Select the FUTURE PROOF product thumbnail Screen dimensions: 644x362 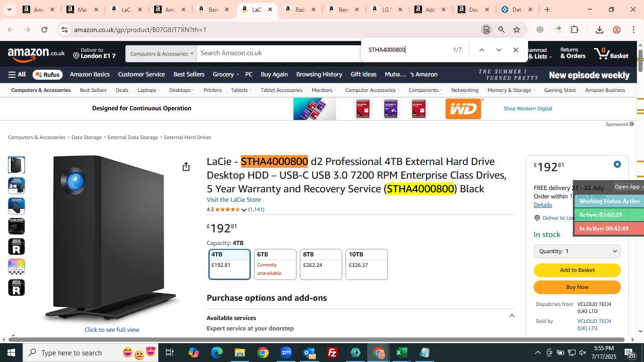[17, 226]
